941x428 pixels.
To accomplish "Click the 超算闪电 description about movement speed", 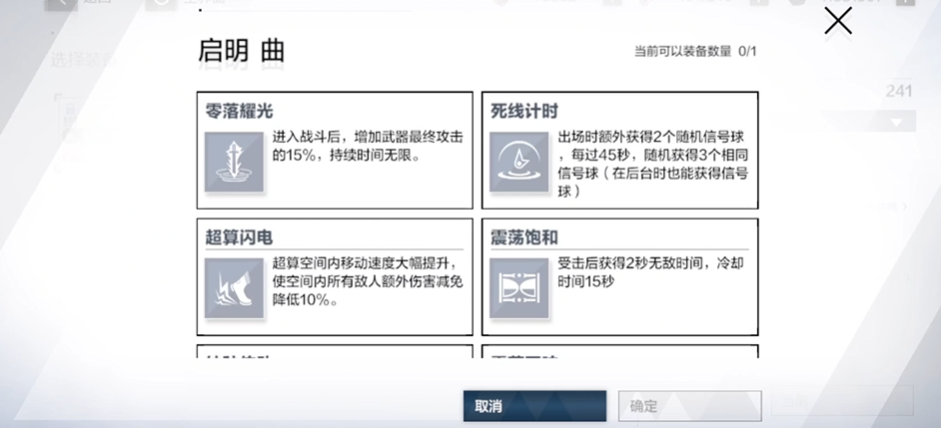I will (368, 282).
